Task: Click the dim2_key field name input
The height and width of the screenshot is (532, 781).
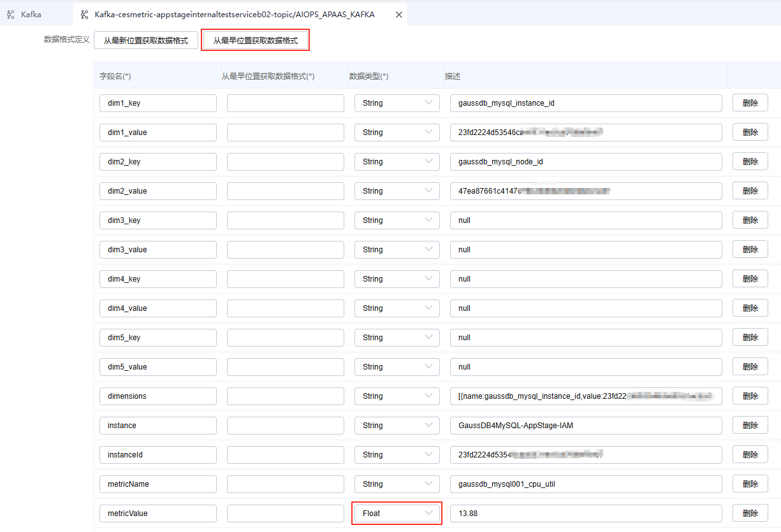Action: pos(157,162)
